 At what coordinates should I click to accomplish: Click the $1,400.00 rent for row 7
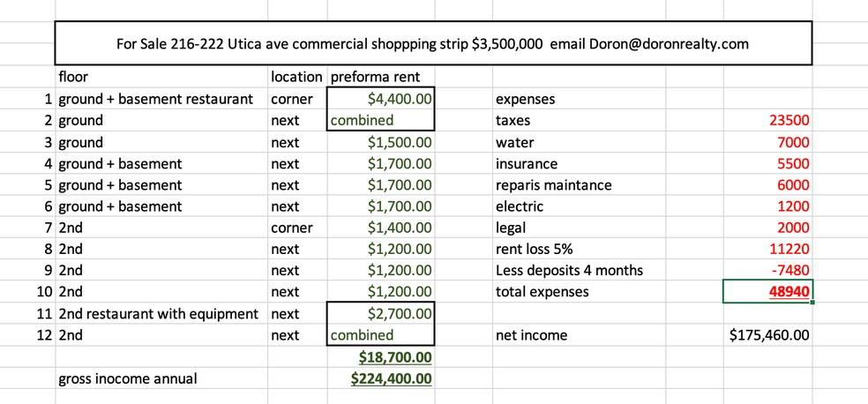[x=381, y=228]
